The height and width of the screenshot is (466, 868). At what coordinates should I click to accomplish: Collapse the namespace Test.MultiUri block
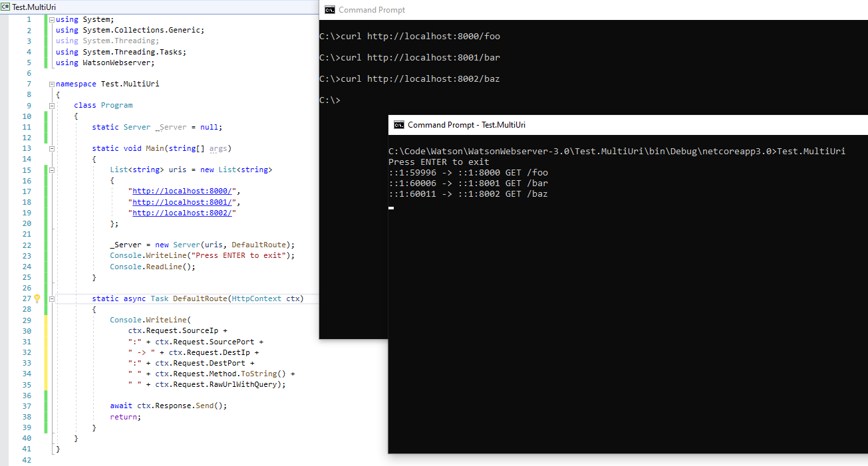click(x=52, y=83)
